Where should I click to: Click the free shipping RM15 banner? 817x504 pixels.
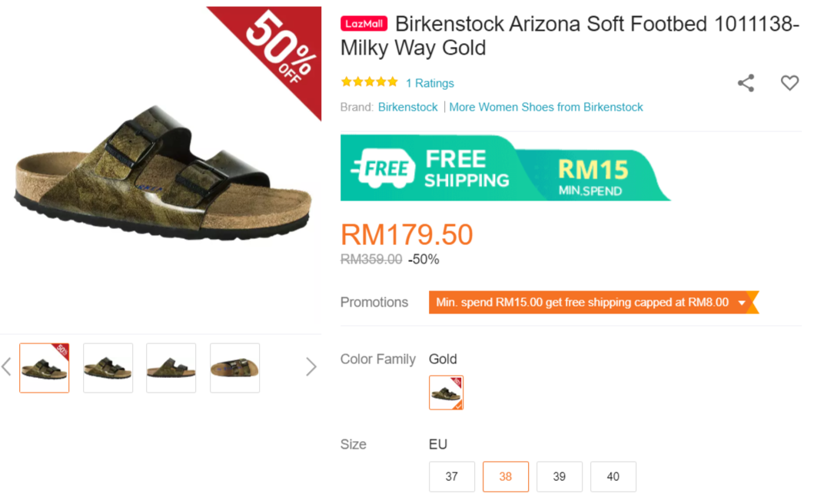click(x=503, y=168)
